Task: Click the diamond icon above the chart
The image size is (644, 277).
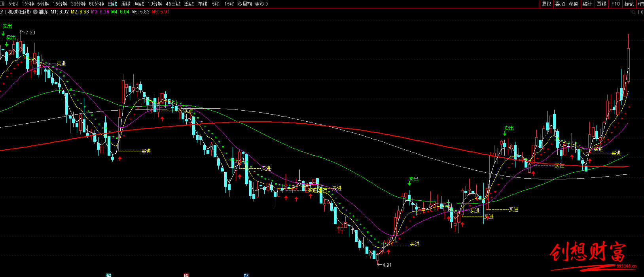Action: tap(633, 12)
